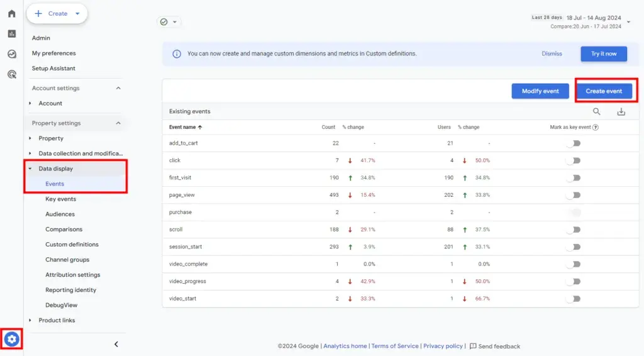Image resolution: width=644 pixels, height=356 pixels.
Task: Enable key event toggle for video_start
Action: click(572, 298)
